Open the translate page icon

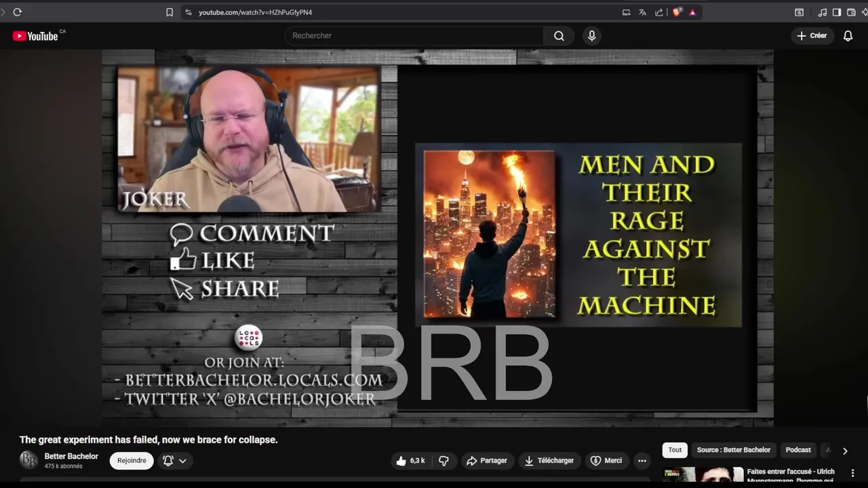[642, 12]
